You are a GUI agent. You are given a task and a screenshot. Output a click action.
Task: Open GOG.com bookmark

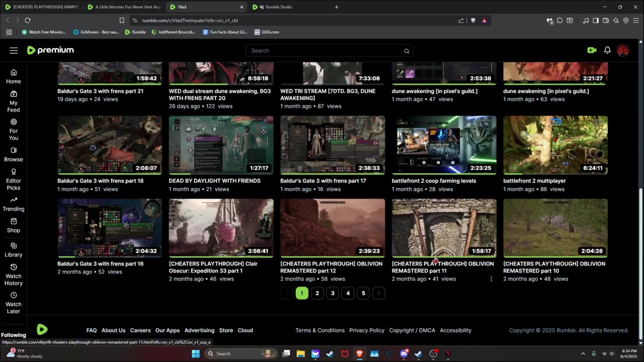click(267, 32)
